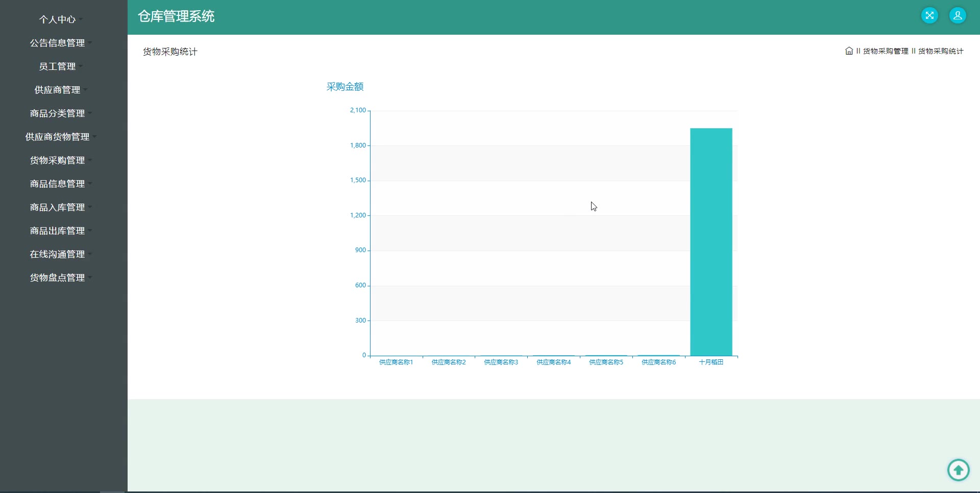
Task: Expand the 货物采购管理 sidebar item
Action: (x=57, y=160)
